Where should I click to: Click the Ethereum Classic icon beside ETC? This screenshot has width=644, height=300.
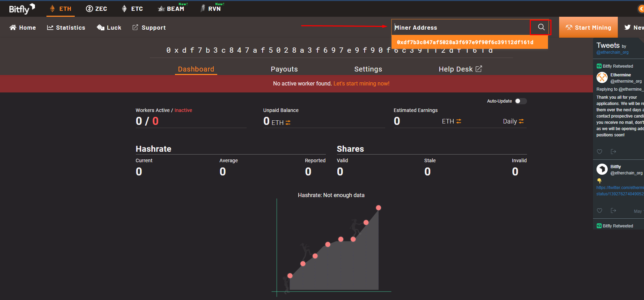(x=124, y=9)
